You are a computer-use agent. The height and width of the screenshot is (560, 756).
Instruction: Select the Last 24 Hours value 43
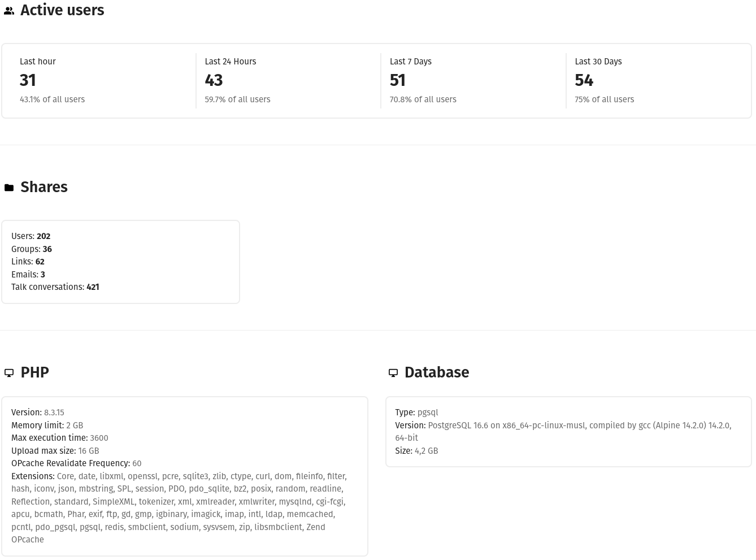pos(214,80)
